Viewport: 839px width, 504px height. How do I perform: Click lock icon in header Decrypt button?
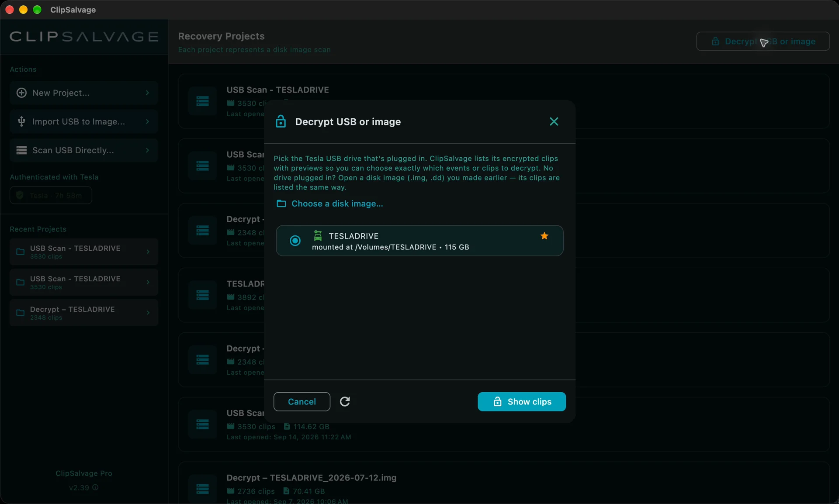click(x=715, y=41)
